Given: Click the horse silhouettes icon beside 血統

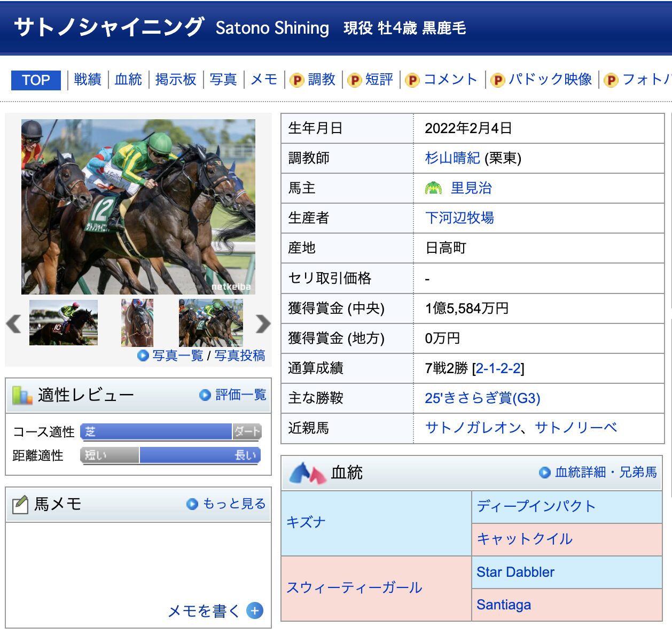Looking at the screenshot, I should click(308, 473).
